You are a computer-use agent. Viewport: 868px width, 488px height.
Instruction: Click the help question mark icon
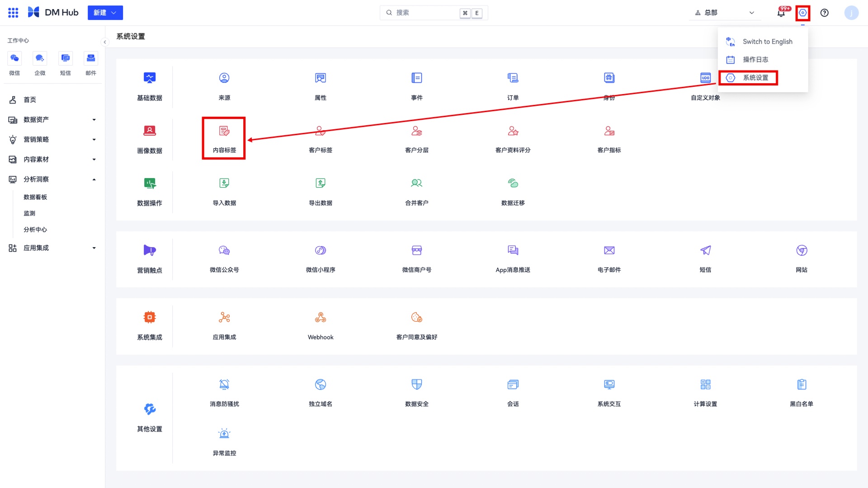click(825, 13)
